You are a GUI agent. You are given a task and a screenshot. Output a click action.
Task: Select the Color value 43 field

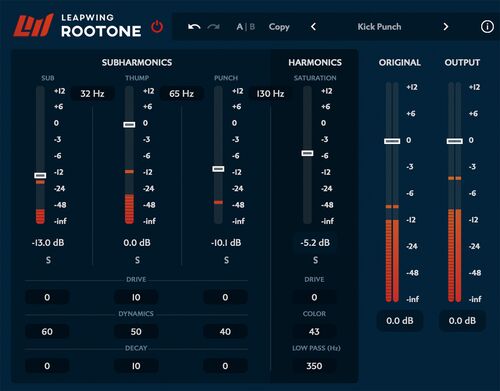pyautogui.click(x=314, y=332)
